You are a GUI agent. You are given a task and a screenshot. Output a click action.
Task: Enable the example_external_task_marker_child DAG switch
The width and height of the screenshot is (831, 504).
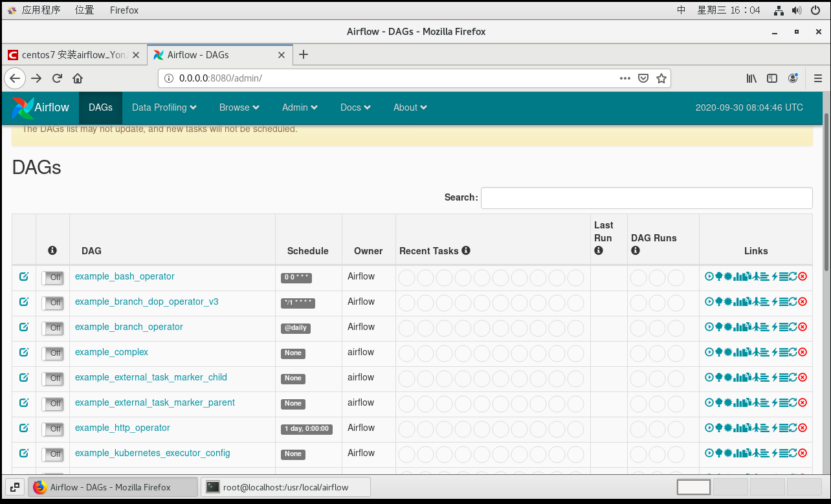click(x=52, y=378)
